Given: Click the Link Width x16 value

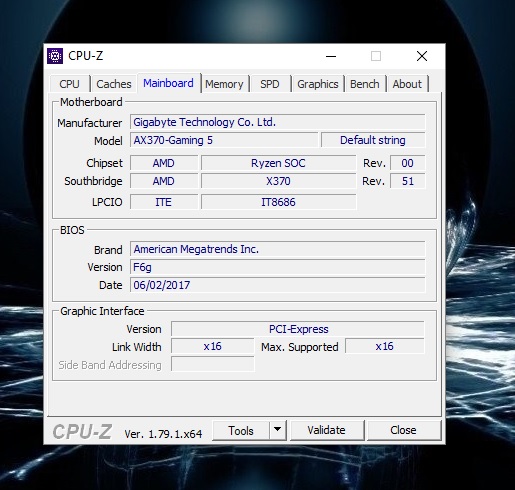Looking at the screenshot, I should point(212,346).
